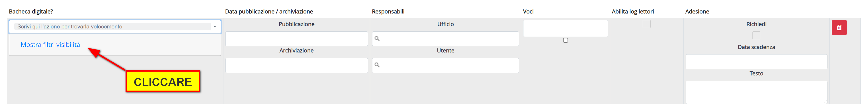Enable the Richiedi adesione checkbox
Viewport: 868px width, 104px height.
tap(756, 35)
